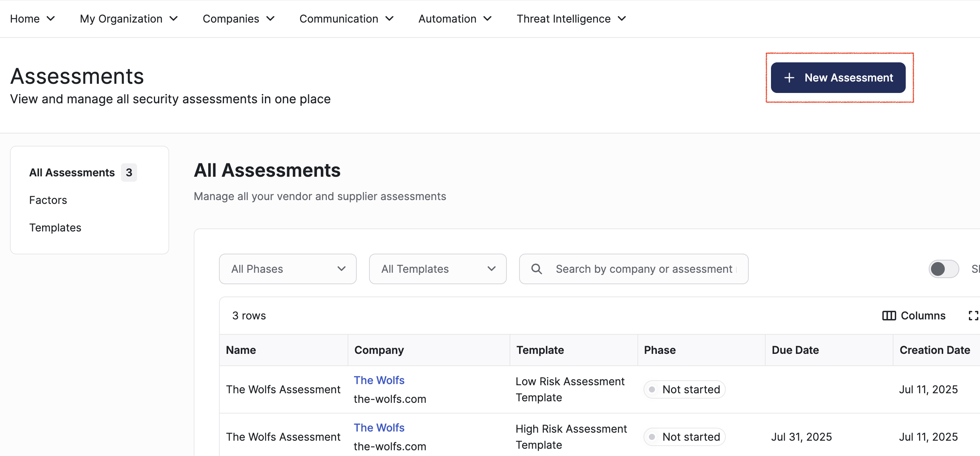Click Not started badge in Low Risk row
Viewport: 980px width, 456px height.
click(x=684, y=389)
